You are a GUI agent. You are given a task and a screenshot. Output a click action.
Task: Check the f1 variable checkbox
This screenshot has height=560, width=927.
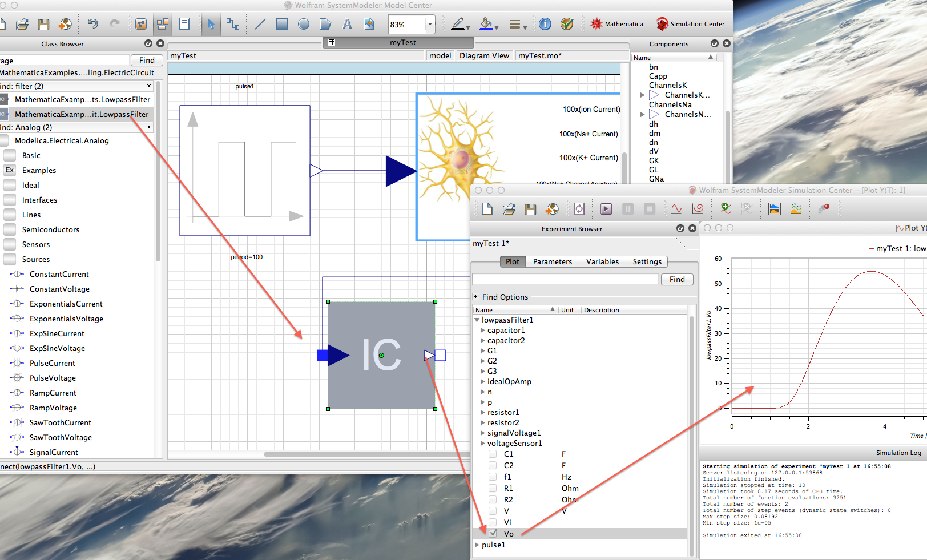pyautogui.click(x=493, y=477)
